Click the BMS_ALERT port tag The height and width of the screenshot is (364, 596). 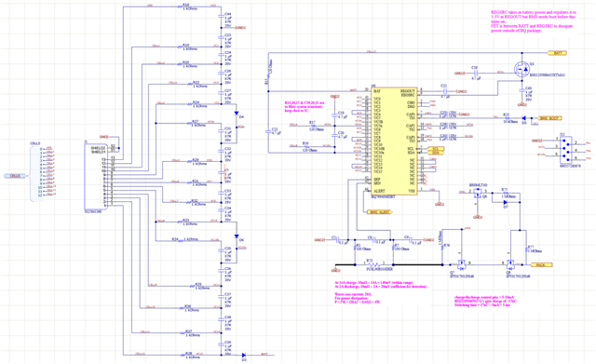coord(379,212)
